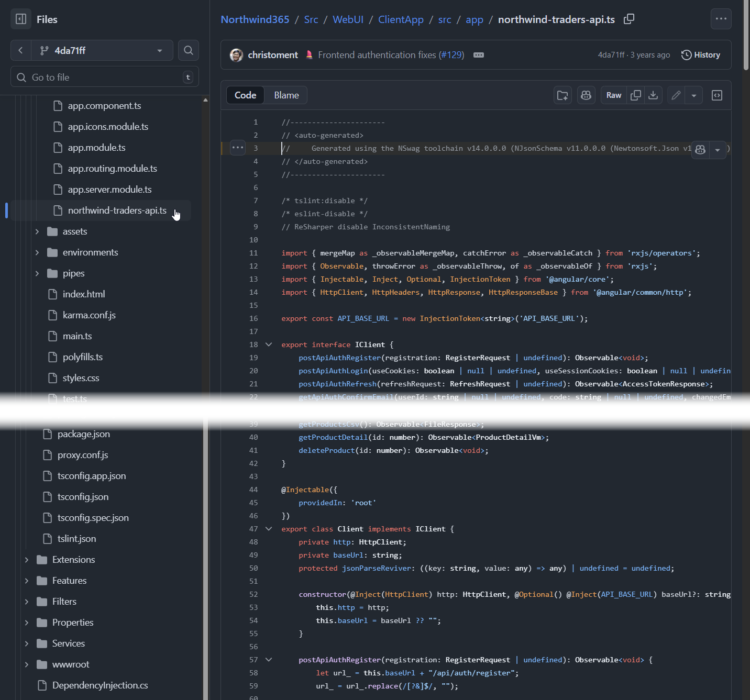Copy raw file contents
Viewport: 750px width, 700px height.
(x=636, y=95)
